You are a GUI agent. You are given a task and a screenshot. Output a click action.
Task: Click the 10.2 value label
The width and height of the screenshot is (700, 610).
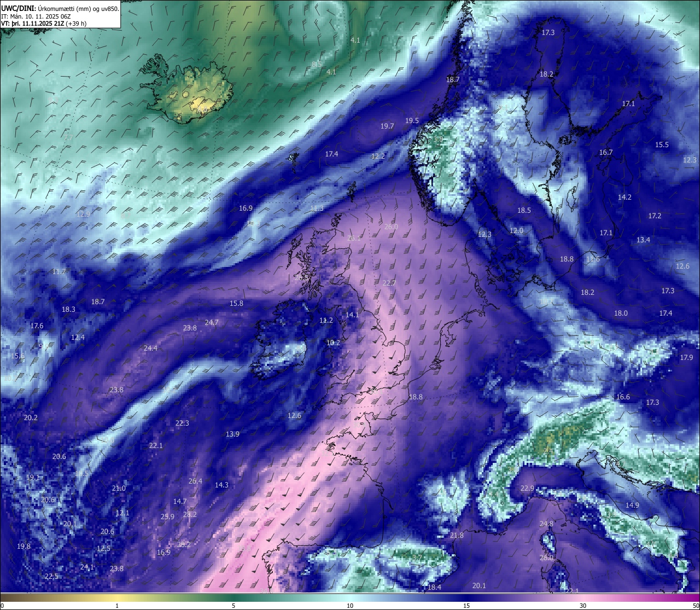(x=333, y=342)
